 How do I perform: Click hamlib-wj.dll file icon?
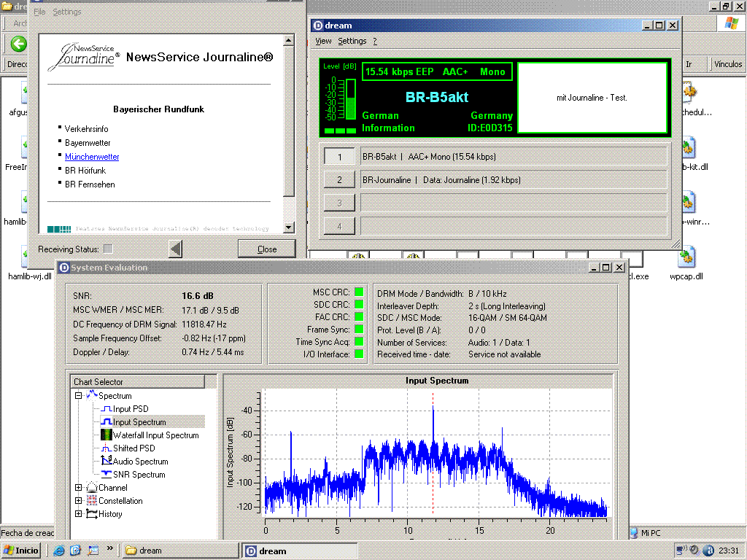(x=24, y=257)
